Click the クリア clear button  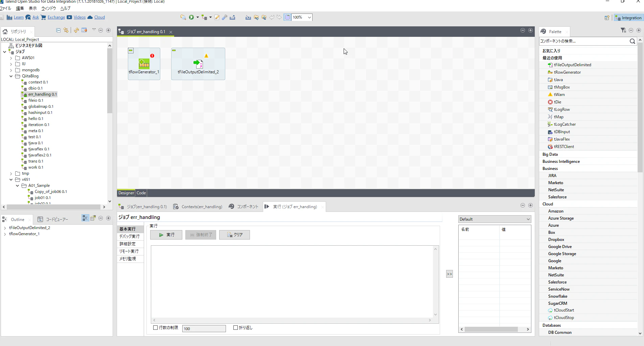[234, 235]
